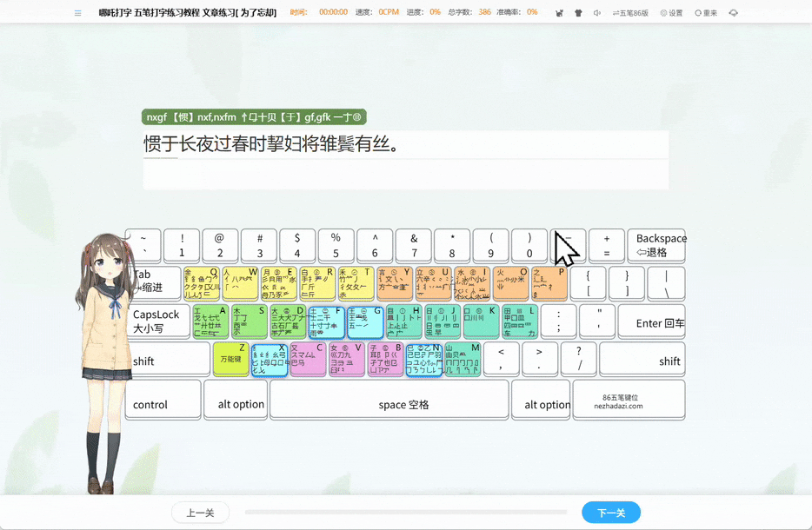Click 下一关 next level button
Image resolution: width=812 pixels, height=530 pixels.
tap(611, 513)
